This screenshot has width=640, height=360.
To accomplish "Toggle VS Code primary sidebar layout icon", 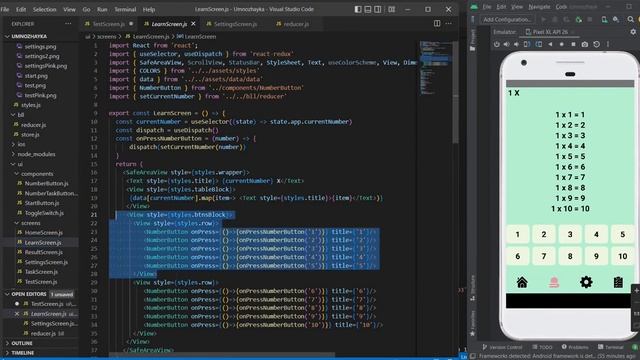I will tap(358, 9).
